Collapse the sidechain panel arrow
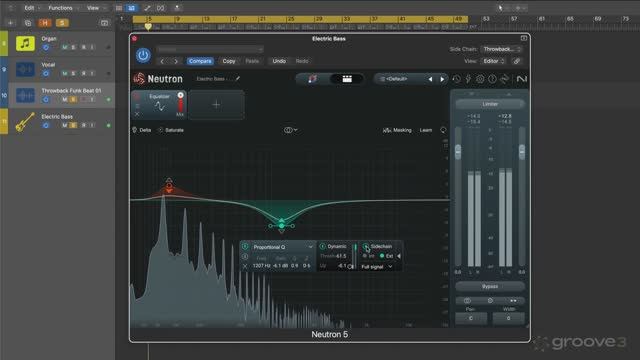 pos(399,256)
